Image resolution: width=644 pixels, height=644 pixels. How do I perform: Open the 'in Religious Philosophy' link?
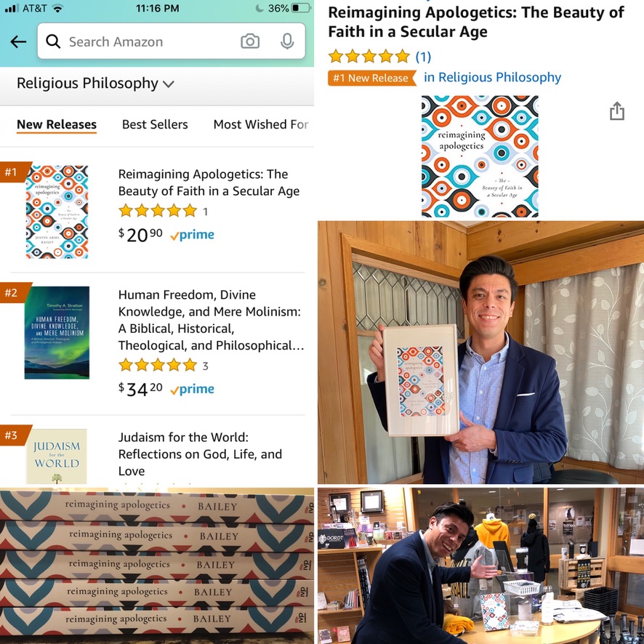pos(492,77)
